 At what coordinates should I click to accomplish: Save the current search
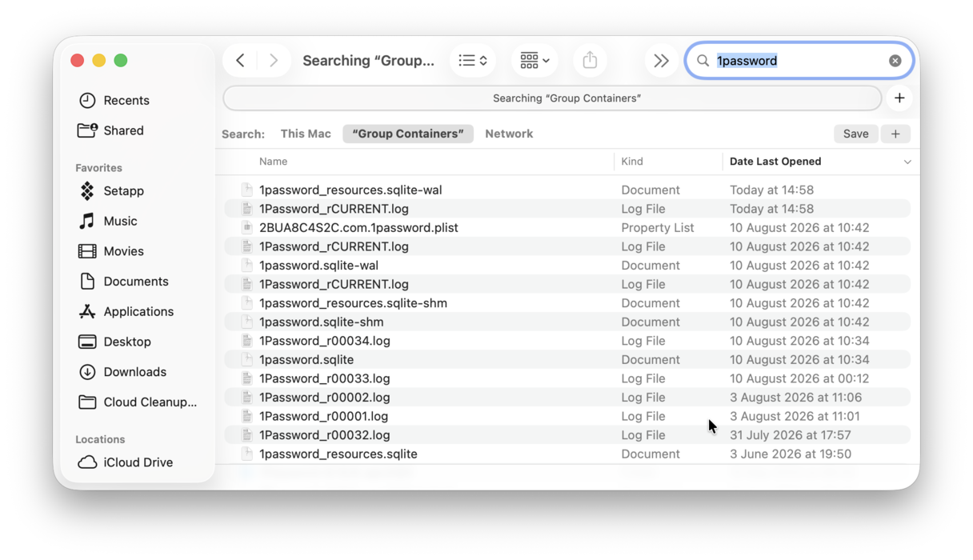pyautogui.click(x=855, y=134)
